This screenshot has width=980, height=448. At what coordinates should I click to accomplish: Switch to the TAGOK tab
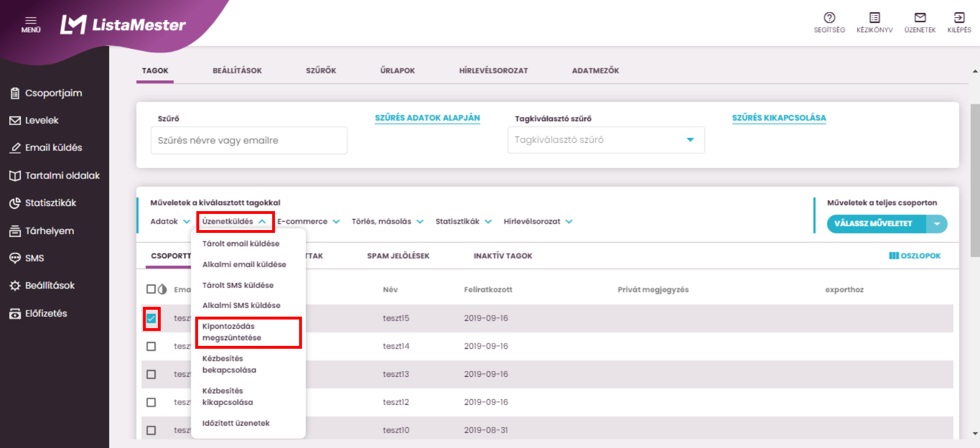tap(155, 71)
